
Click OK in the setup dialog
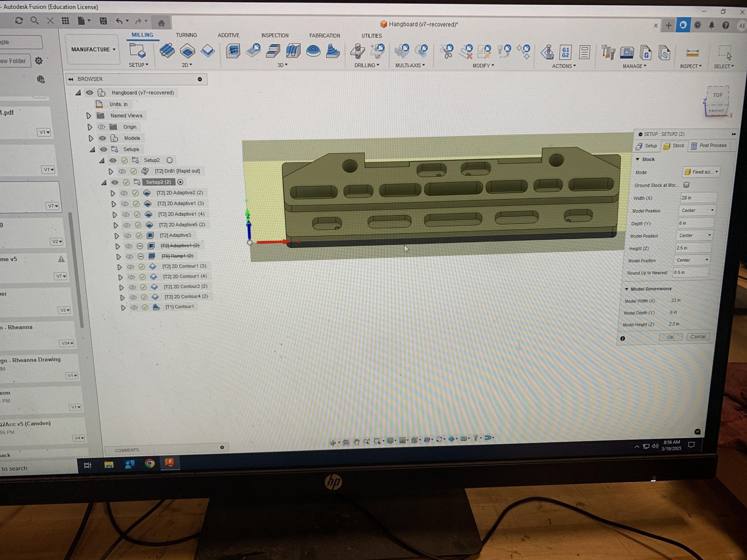point(670,337)
